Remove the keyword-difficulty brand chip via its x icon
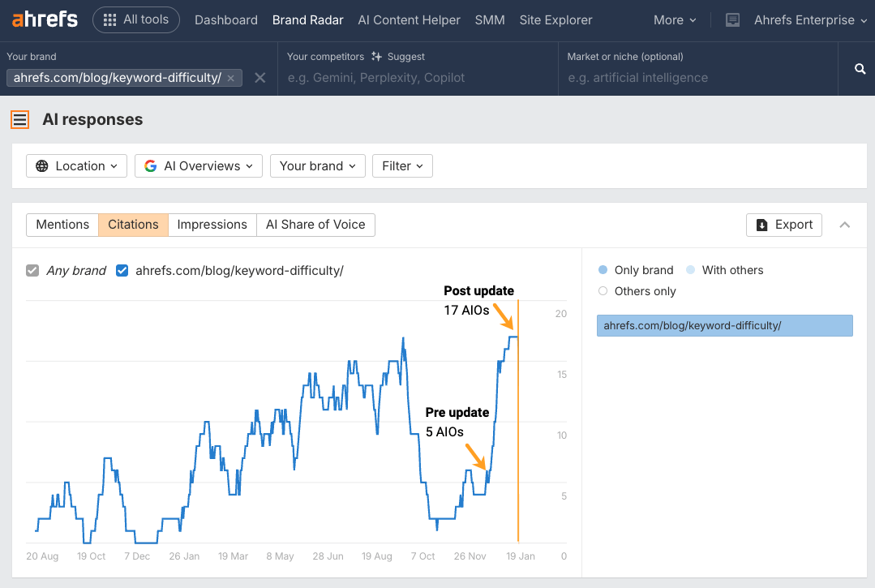Screen dimensions: 875x588 point(230,78)
